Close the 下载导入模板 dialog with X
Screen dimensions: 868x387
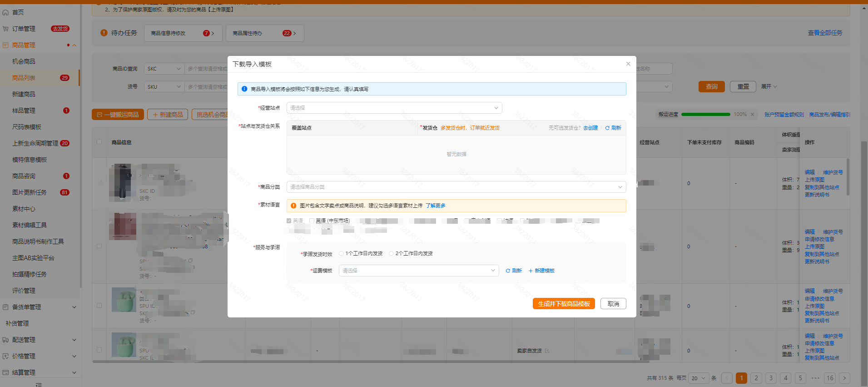[628, 64]
